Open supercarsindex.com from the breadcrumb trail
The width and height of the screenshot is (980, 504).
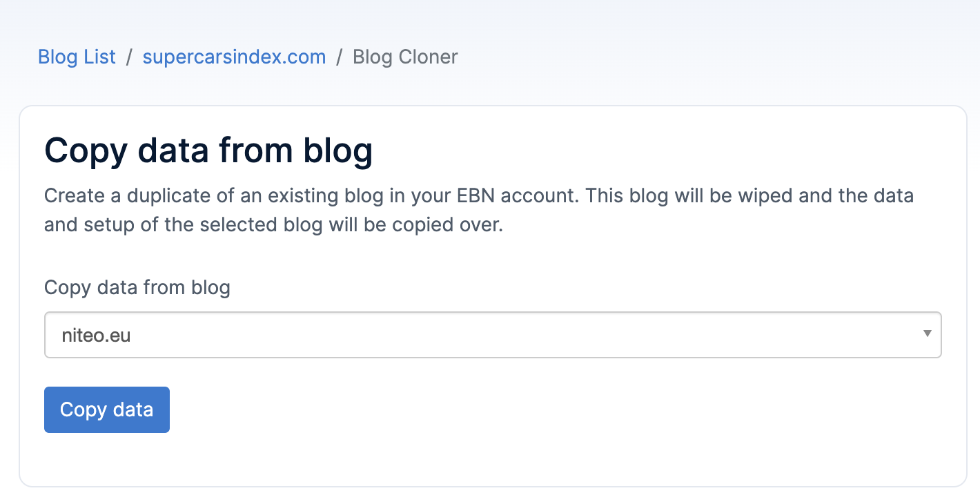point(234,57)
